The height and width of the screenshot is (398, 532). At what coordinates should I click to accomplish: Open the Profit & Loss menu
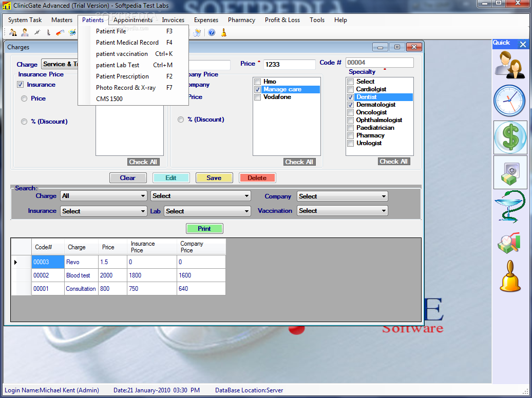282,20
